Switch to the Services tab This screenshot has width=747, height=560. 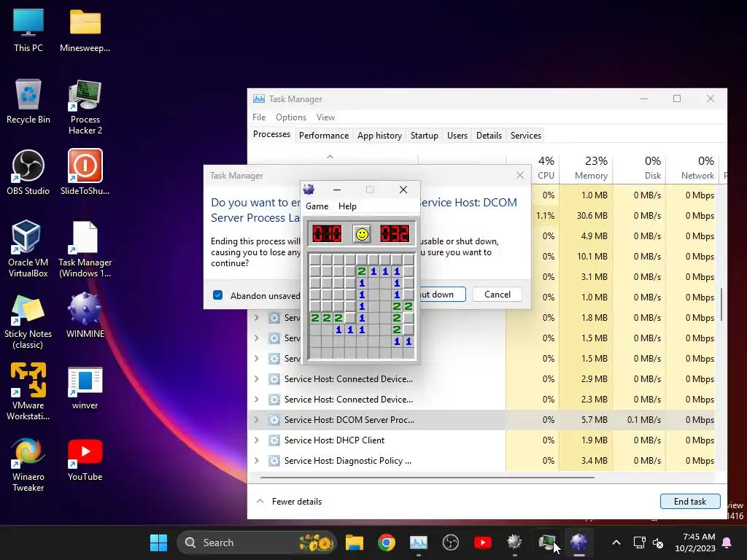click(526, 135)
